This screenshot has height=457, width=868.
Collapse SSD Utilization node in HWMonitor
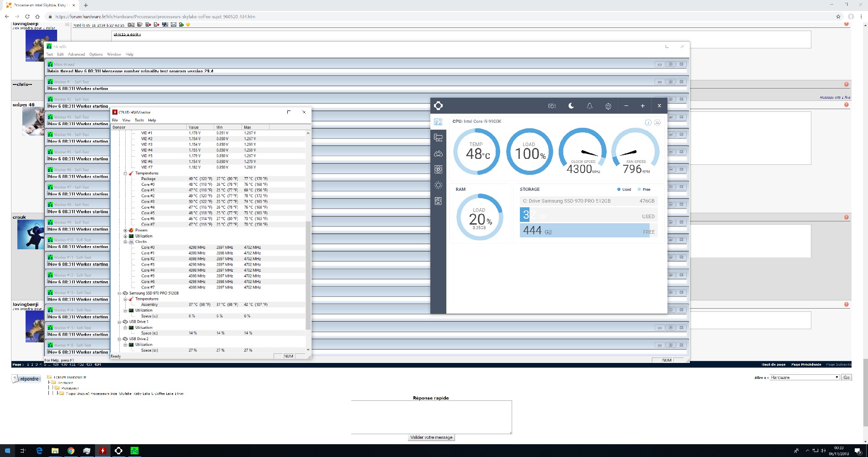coord(125,310)
